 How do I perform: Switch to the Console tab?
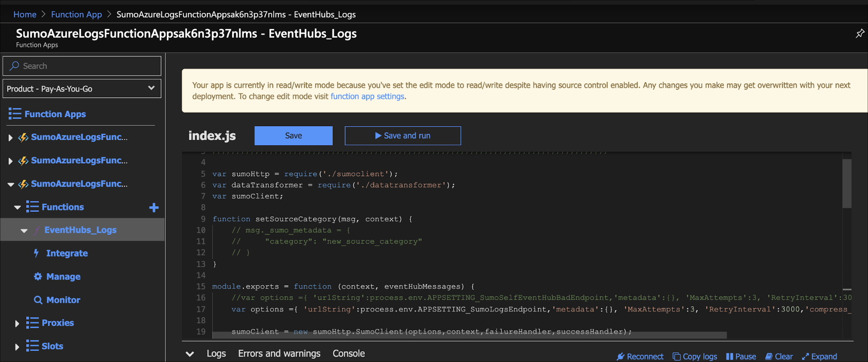point(348,354)
